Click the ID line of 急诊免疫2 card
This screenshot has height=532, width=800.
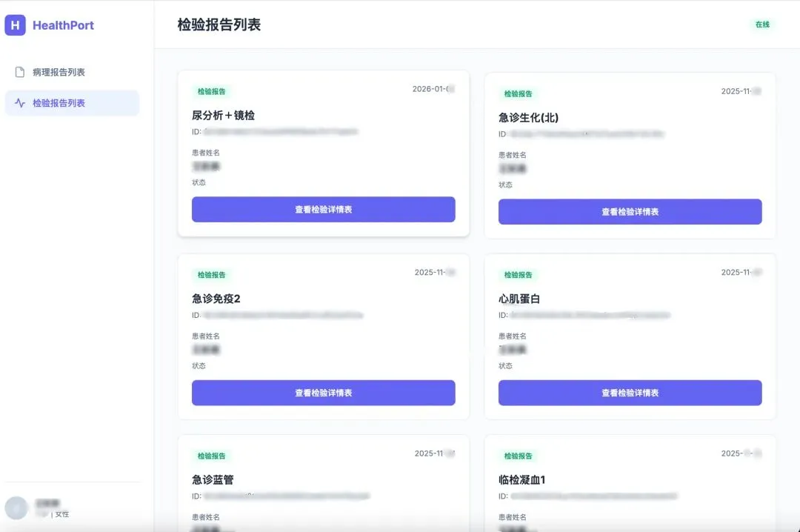coord(278,315)
